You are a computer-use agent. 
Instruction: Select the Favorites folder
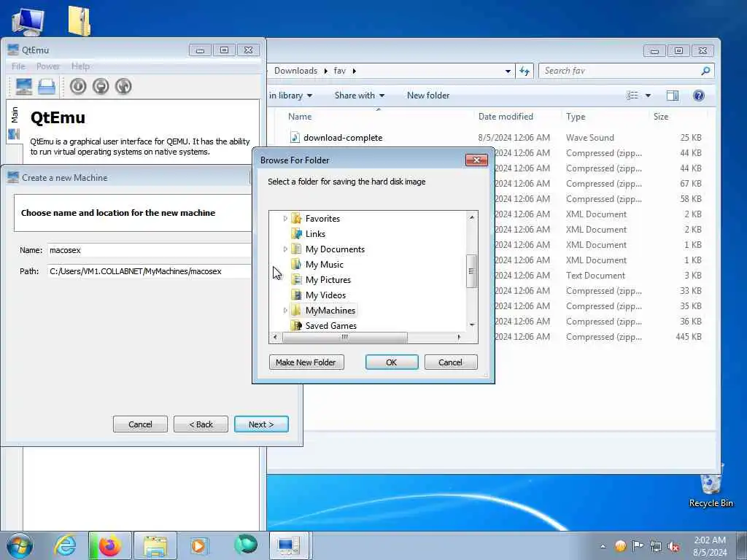[322, 219]
